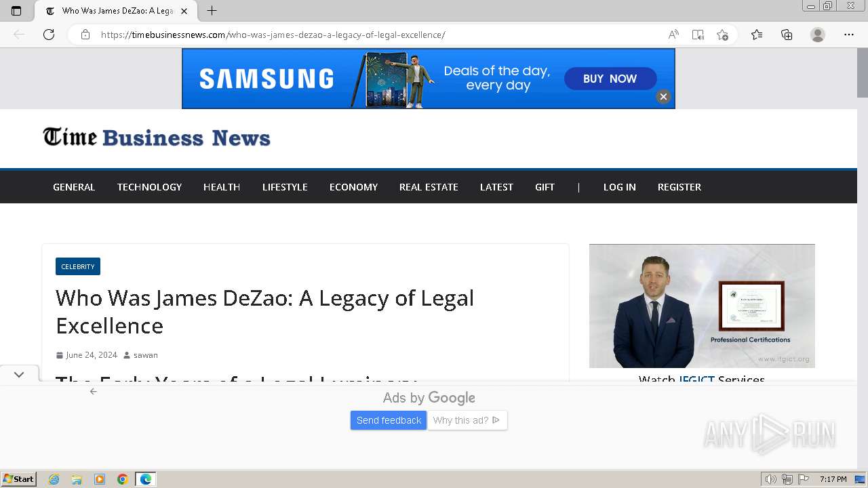Click Buy Now on Samsung ad
Screen dimensions: 868x488
coord(610,79)
